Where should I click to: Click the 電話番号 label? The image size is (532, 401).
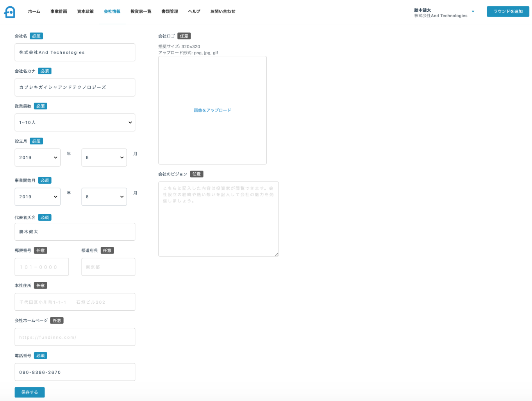(23, 356)
